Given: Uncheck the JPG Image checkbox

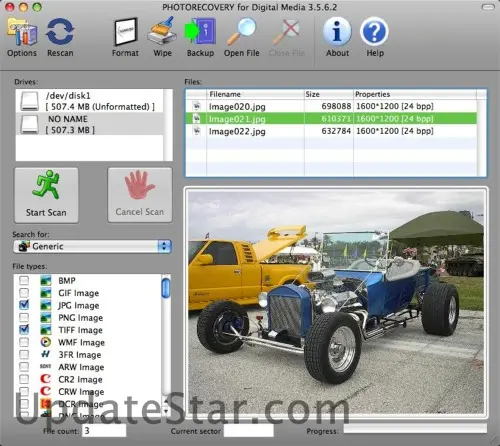Looking at the screenshot, I should click(24, 305).
